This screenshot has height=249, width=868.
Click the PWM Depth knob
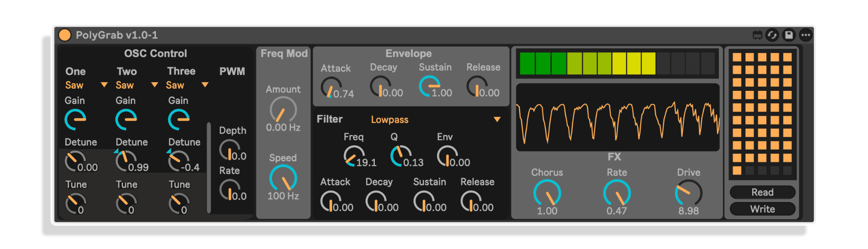coord(230,150)
